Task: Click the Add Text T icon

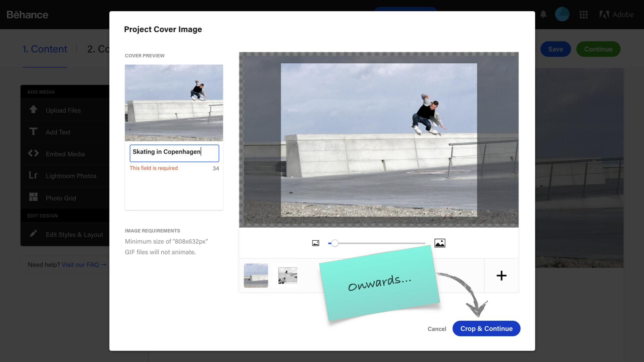Action: 33,131
